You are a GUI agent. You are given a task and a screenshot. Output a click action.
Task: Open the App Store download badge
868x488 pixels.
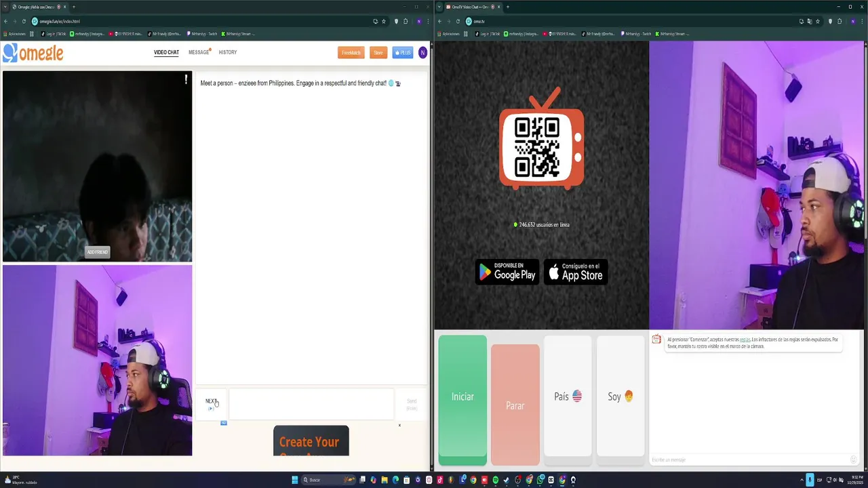(576, 272)
